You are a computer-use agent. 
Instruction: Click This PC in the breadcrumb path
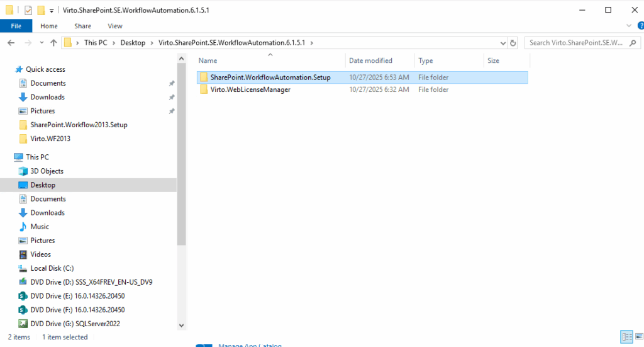coord(96,43)
